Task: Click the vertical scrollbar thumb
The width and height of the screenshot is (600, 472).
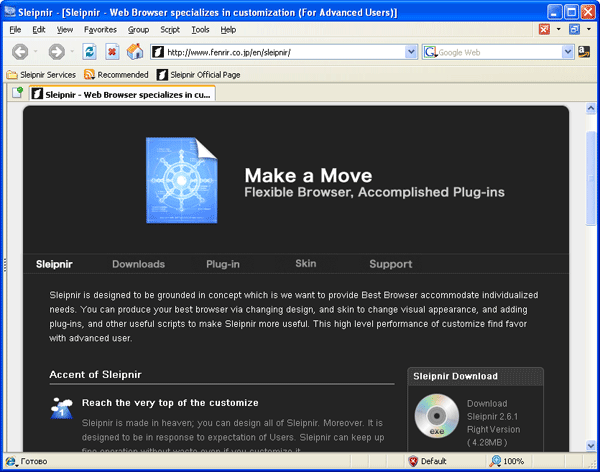Action: pyautogui.click(x=591, y=178)
